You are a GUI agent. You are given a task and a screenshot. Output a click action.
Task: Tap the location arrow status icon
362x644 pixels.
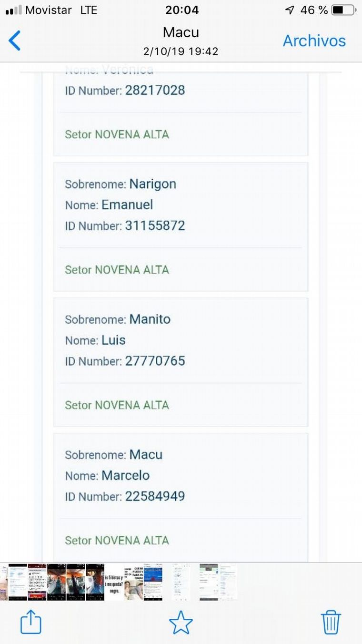(x=289, y=10)
